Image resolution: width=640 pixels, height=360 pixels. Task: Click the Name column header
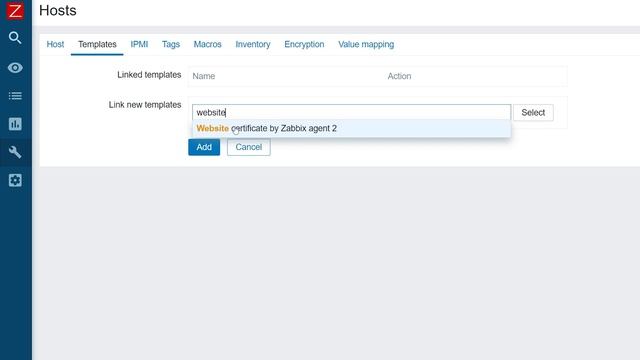[x=204, y=76]
